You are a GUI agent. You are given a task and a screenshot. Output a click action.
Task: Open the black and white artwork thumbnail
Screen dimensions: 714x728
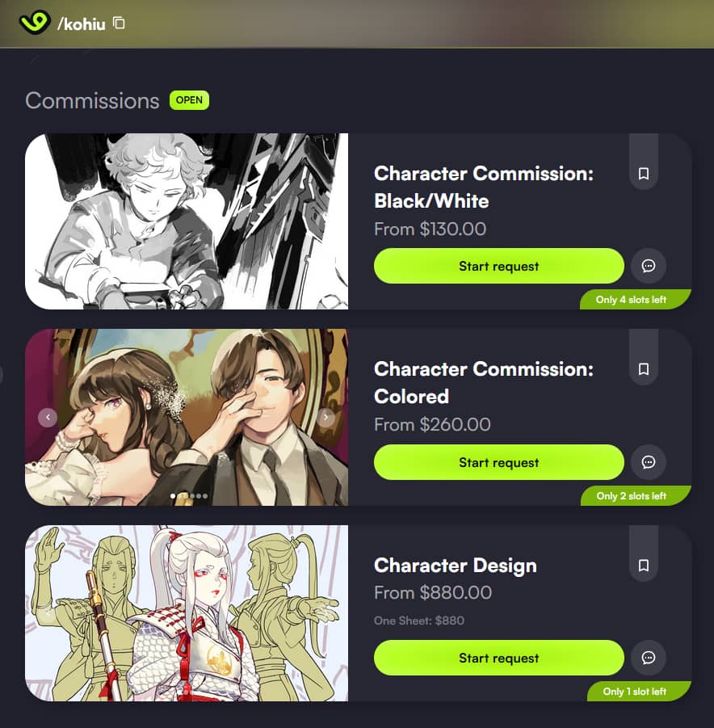[187, 221]
